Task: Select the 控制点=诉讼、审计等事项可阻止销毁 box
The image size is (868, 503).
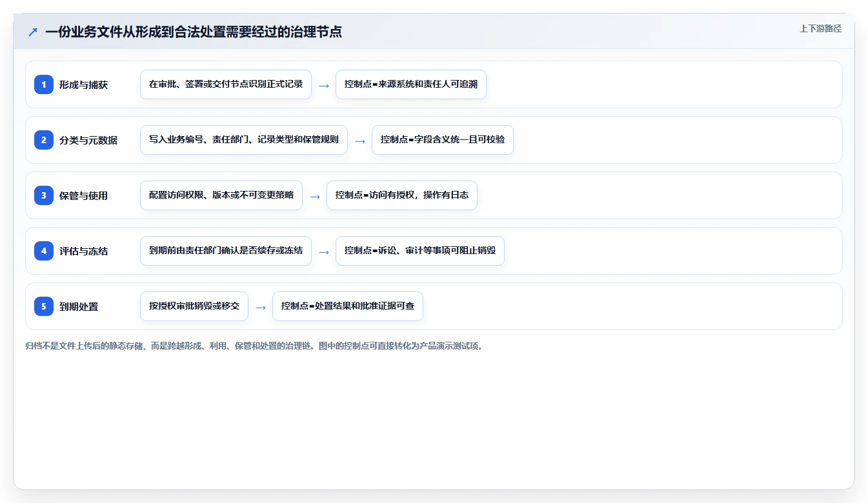Action: [x=420, y=251]
